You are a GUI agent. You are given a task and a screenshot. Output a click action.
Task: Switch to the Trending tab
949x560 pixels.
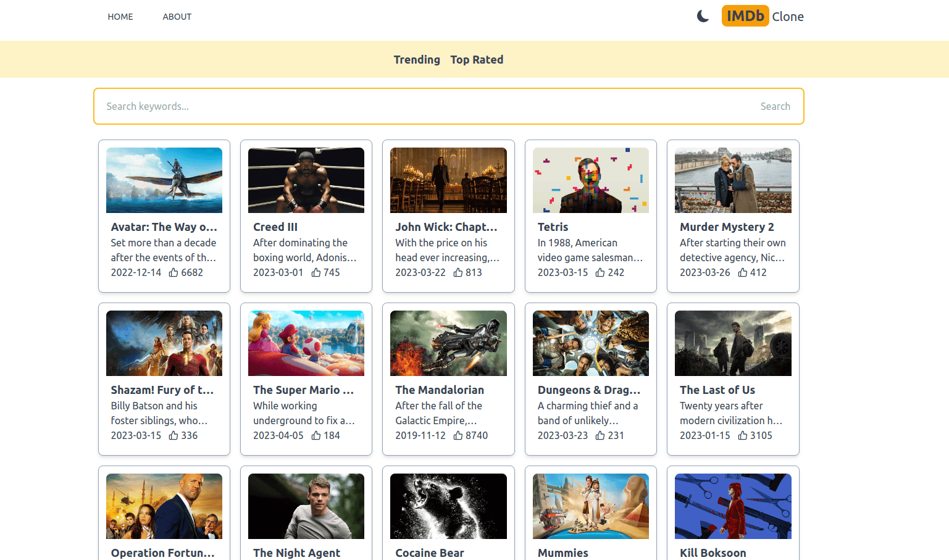click(417, 59)
